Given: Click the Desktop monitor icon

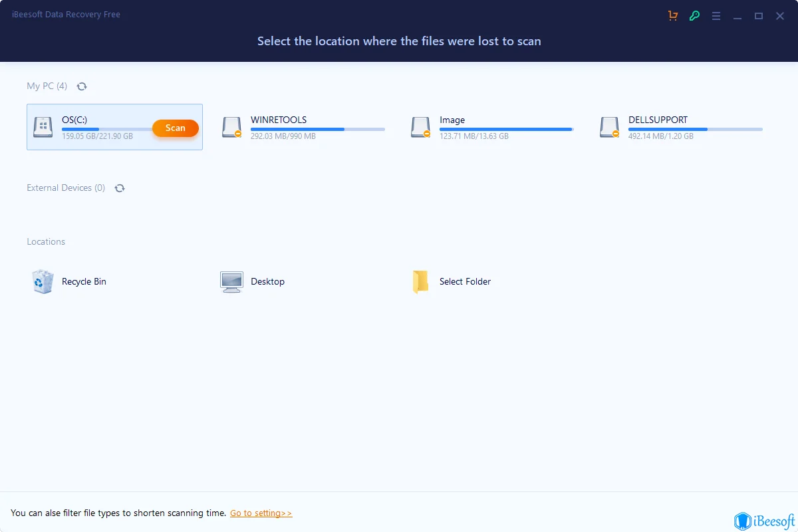Looking at the screenshot, I should pyautogui.click(x=231, y=282).
